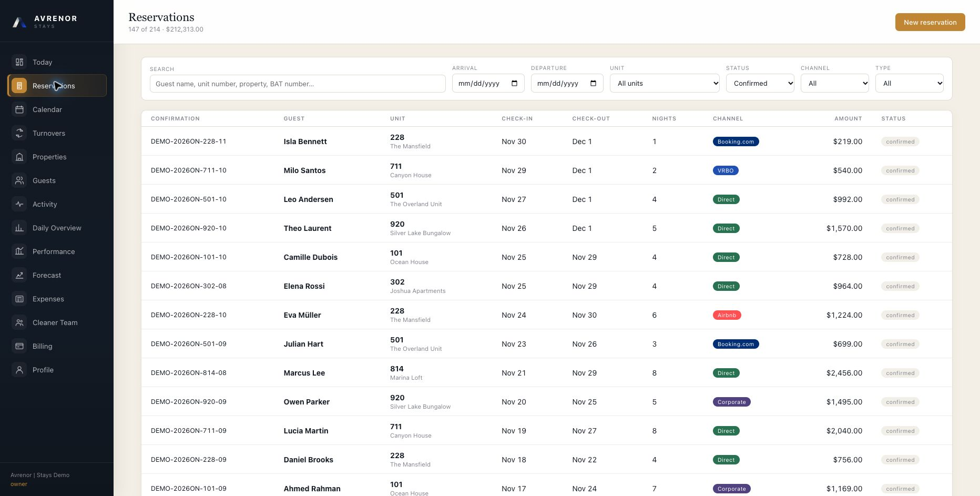This screenshot has width=980, height=496.
Task: Click the Avrenor Stays logo
Action: click(x=45, y=22)
